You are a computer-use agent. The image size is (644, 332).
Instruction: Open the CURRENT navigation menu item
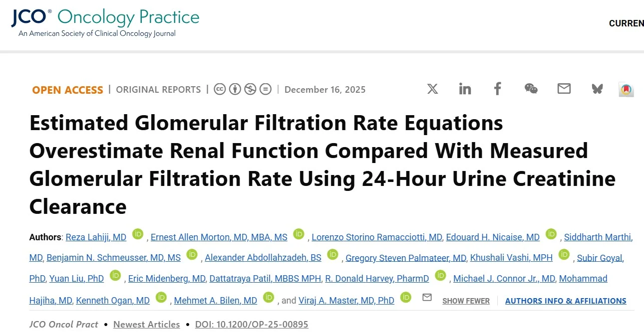click(x=626, y=23)
